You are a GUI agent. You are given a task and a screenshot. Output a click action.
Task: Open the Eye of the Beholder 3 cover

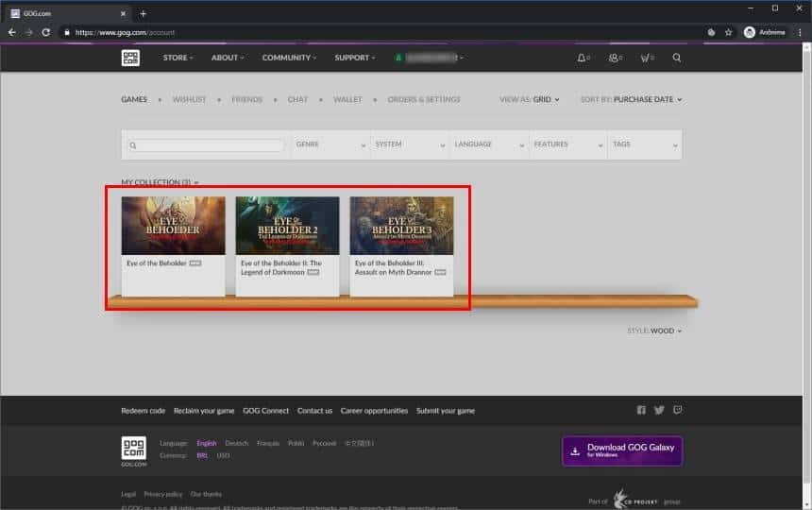(x=401, y=226)
